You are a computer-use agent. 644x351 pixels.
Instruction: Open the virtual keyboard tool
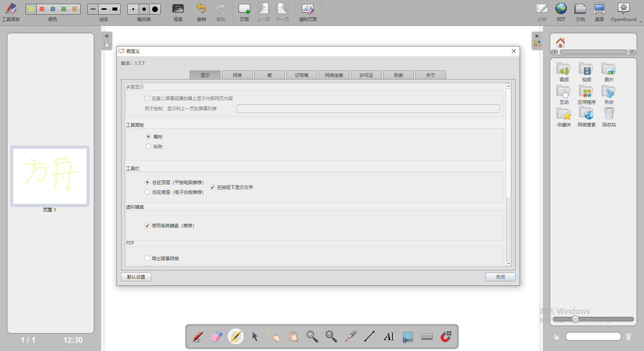coord(427,336)
